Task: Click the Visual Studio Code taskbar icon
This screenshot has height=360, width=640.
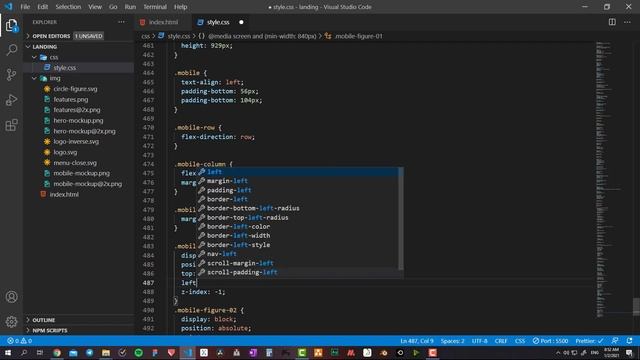Action: [x=187, y=353]
